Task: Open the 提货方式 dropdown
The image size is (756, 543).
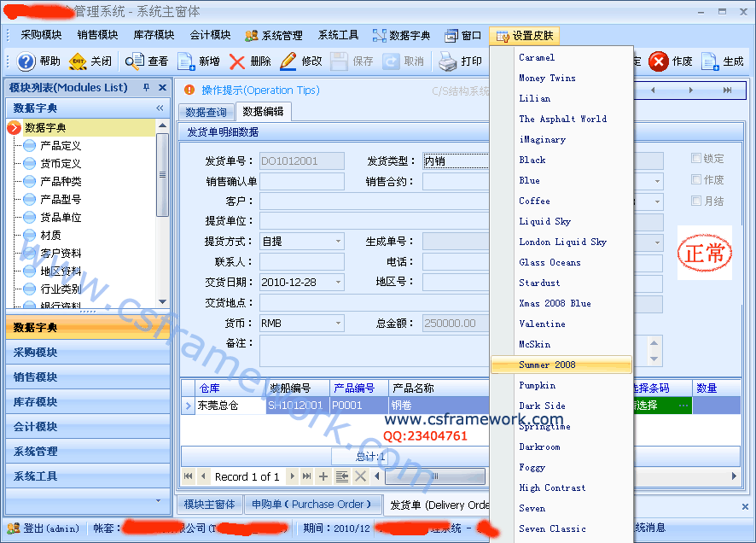Action: tap(338, 242)
